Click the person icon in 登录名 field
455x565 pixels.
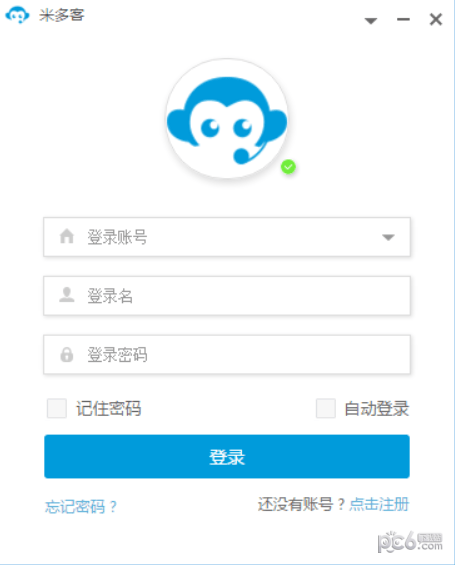point(67,295)
